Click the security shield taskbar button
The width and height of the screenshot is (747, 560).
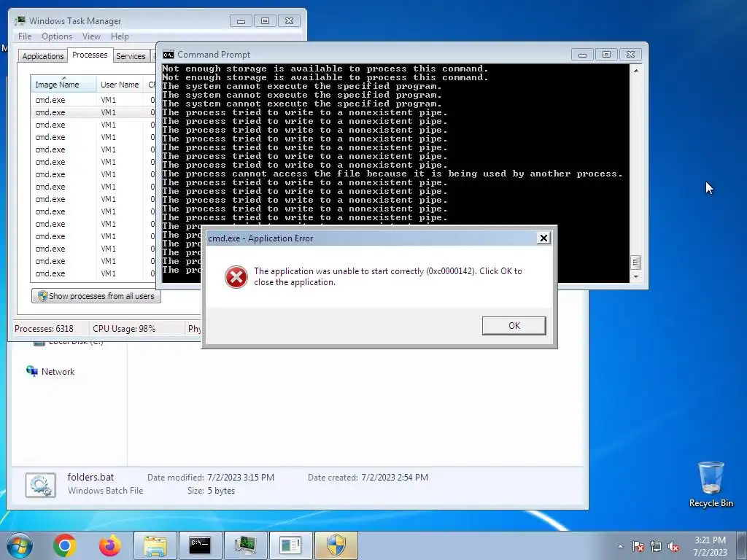pyautogui.click(x=336, y=545)
